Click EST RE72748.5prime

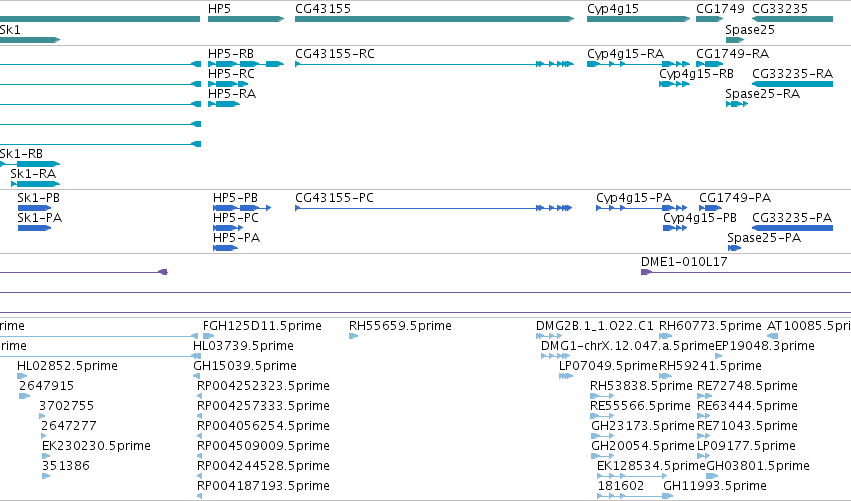tap(704, 396)
